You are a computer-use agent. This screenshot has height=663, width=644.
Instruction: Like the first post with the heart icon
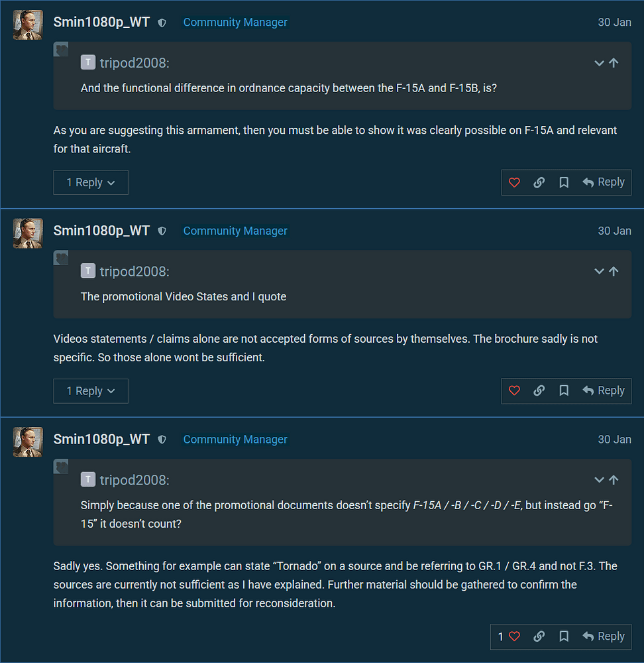tap(514, 182)
